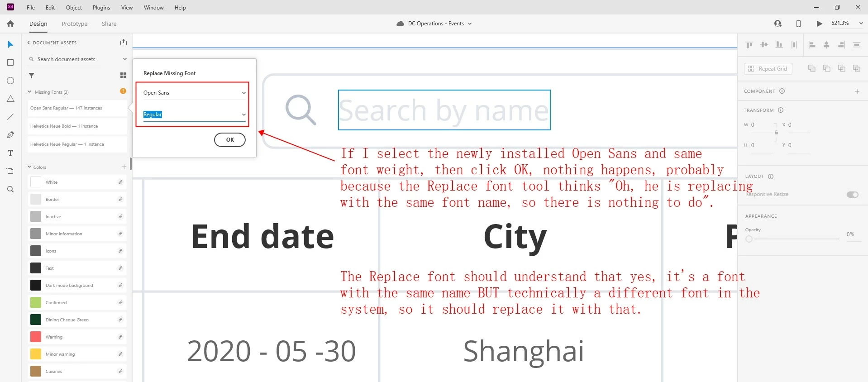Screen dimensions: 868x382
Task: Click the export assets icon in Document Assets
Action: click(124, 42)
